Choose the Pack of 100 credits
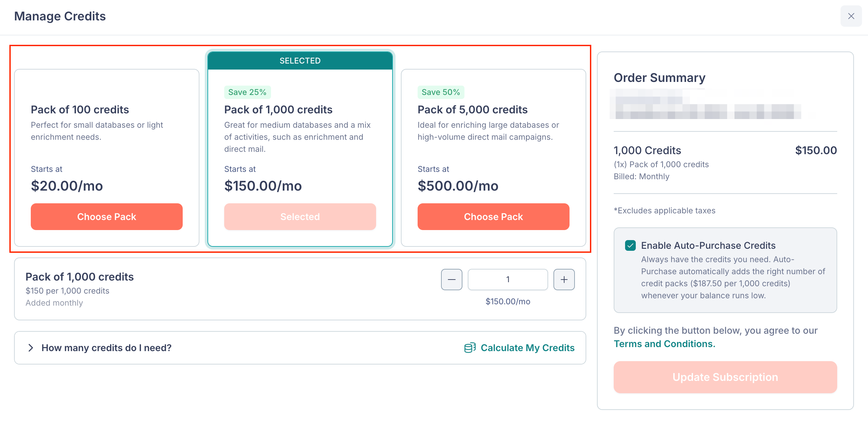This screenshot has height=424, width=868. [x=106, y=217]
